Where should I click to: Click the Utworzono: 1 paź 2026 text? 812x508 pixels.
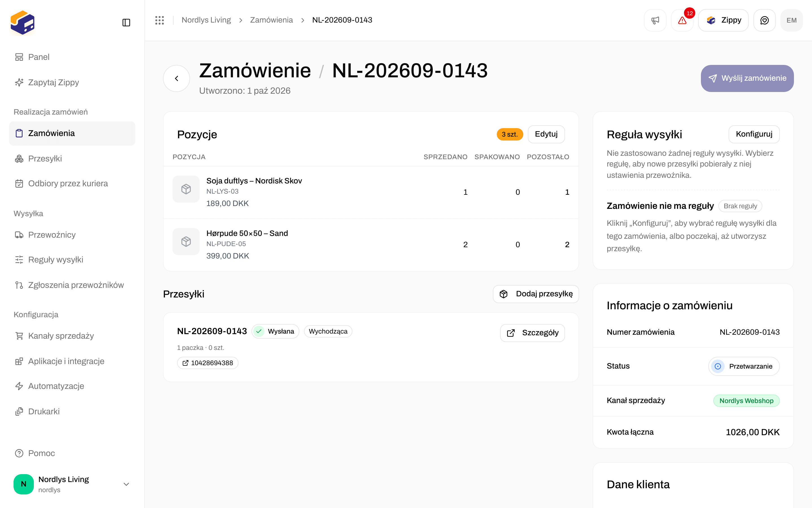245,91
